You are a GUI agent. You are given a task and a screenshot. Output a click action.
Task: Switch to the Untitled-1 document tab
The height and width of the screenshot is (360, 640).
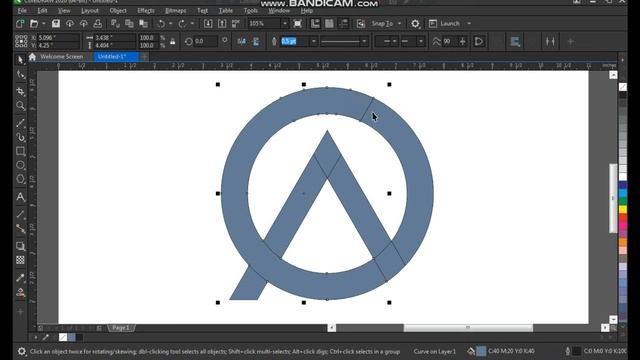(116, 57)
